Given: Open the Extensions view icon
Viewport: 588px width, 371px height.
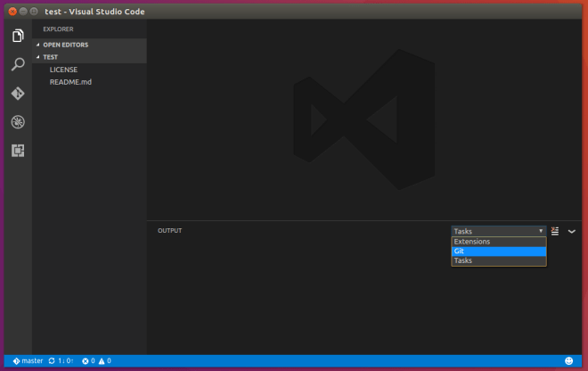Looking at the screenshot, I should point(17,151).
